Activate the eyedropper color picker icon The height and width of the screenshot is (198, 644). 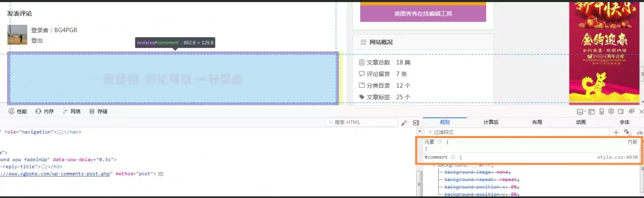pos(404,122)
